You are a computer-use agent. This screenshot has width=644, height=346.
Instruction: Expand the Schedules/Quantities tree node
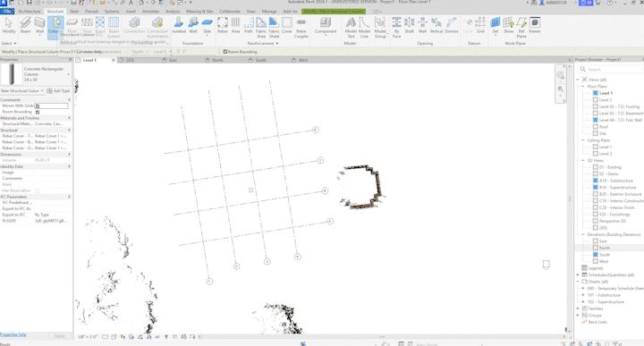point(578,275)
